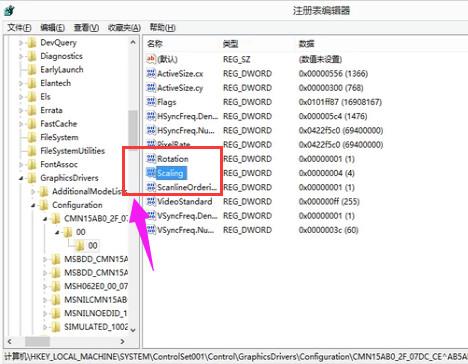
Task: Click tree pane horizontal scroll right arrow
Action: click(122, 341)
